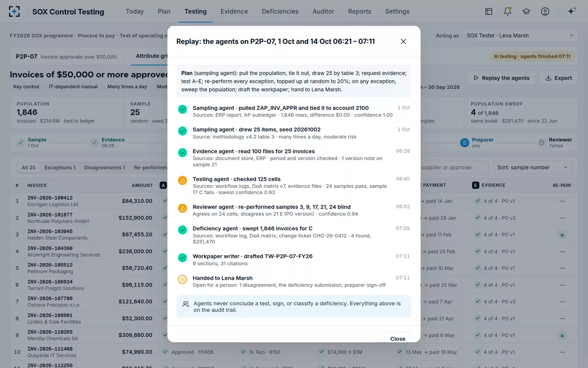Image resolution: width=588 pixels, height=368 pixels.
Task: Click the Approved · 111408 cell
Action: 192,352
